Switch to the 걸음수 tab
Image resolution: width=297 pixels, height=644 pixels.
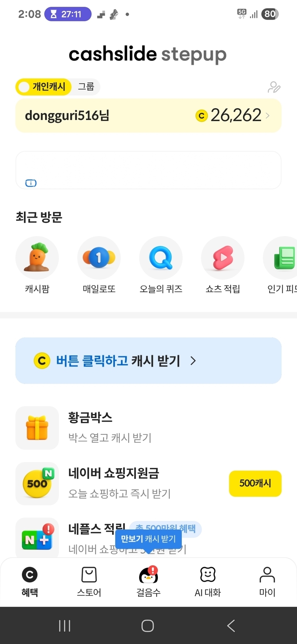148,582
